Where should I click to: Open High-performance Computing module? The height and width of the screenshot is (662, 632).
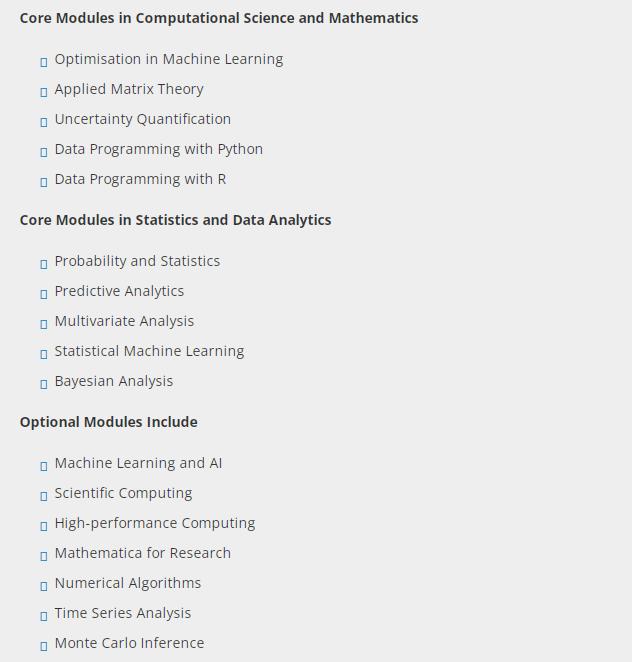tap(154, 523)
